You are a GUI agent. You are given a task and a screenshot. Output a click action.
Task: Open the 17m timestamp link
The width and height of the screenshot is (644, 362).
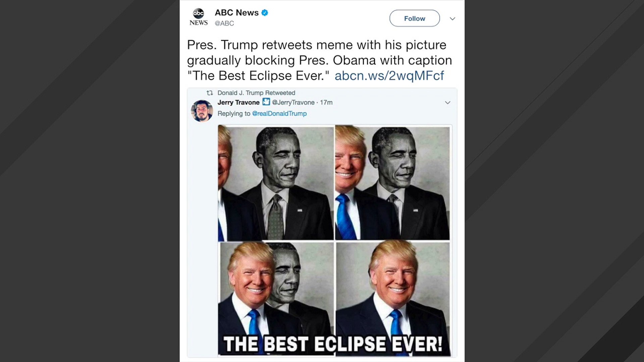tap(326, 103)
